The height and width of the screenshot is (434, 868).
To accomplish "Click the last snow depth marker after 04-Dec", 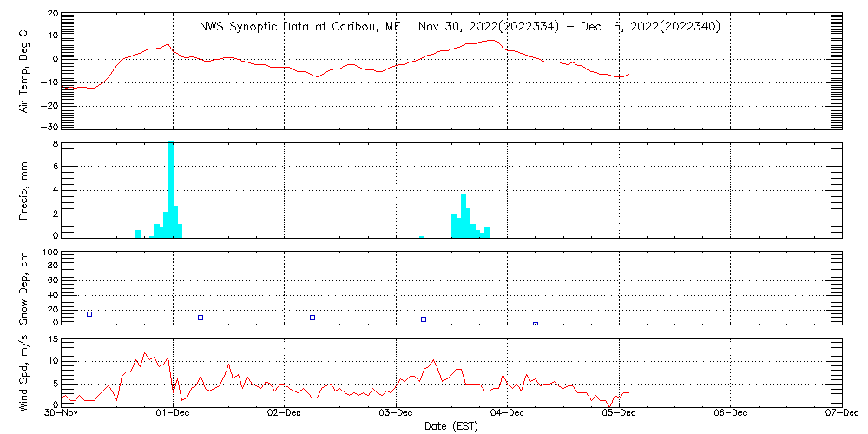I will [x=536, y=324].
